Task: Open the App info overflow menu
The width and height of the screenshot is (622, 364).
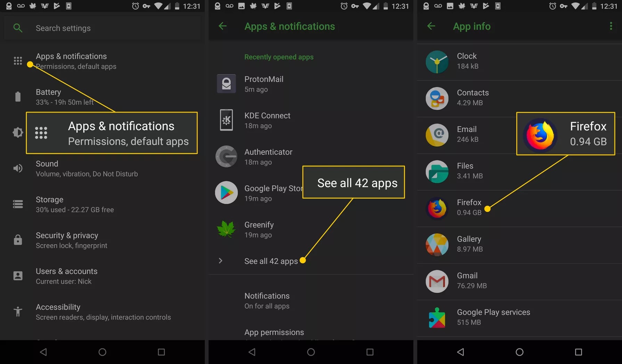Action: click(x=611, y=26)
